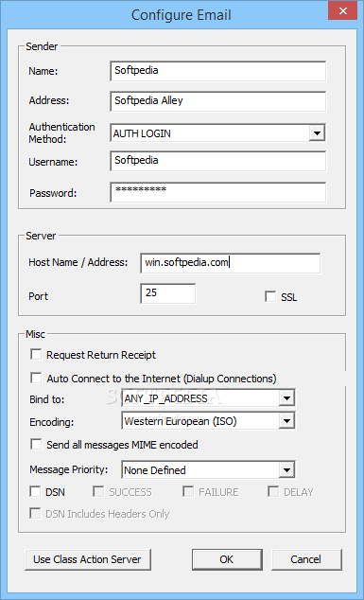Tick the DSN checkbox
The height and width of the screenshot is (600, 364).
click(36, 492)
